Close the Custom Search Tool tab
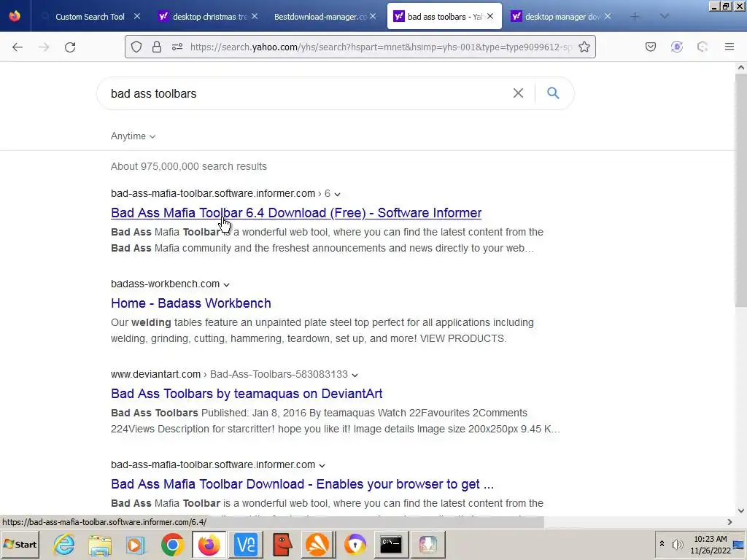Image resolution: width=747 pixels, height=560 pixels. [x=136, y=16]
